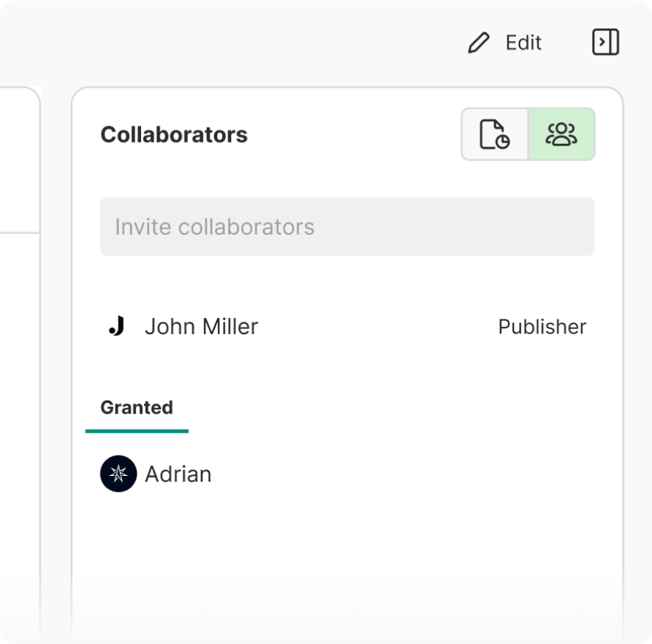Click Adrian's dark star avatar
This screenshot has width=652, height=644.
tap(118, 474)
